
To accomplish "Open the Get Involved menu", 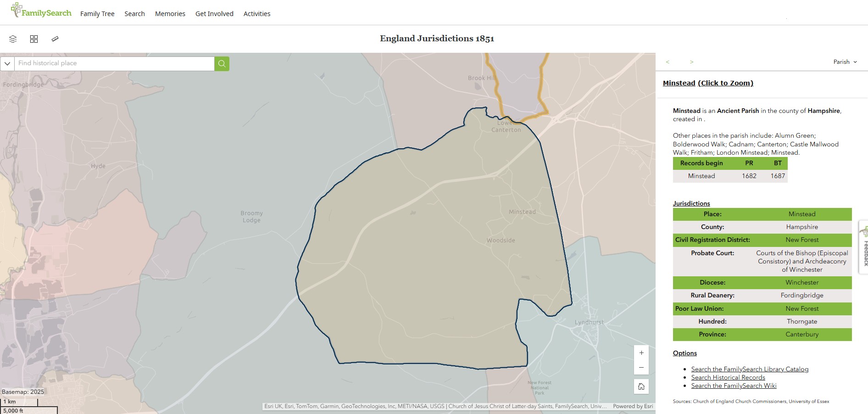I will pos(214,14).
